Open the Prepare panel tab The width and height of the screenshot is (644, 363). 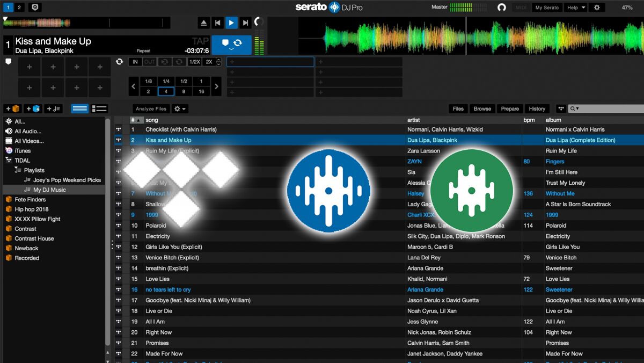tap(510, 108)
